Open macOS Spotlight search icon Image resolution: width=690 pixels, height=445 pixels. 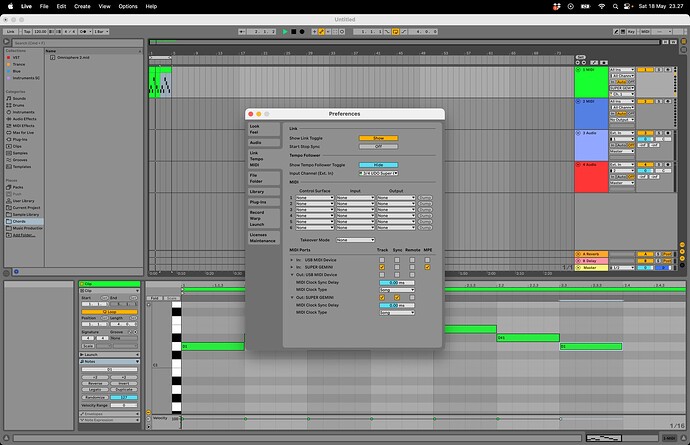point(615,6)
